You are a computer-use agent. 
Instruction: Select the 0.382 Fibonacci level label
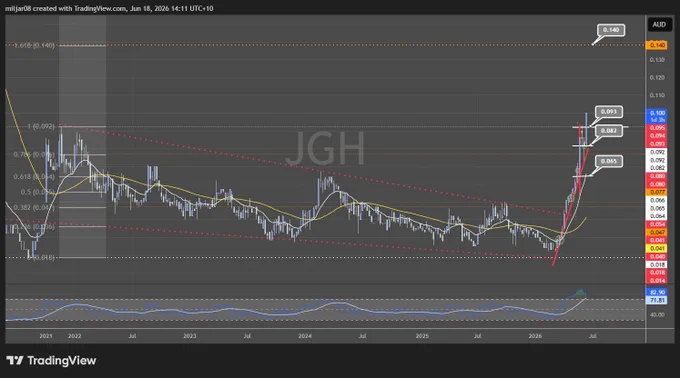pyautogui.click(x=34, y=208)
